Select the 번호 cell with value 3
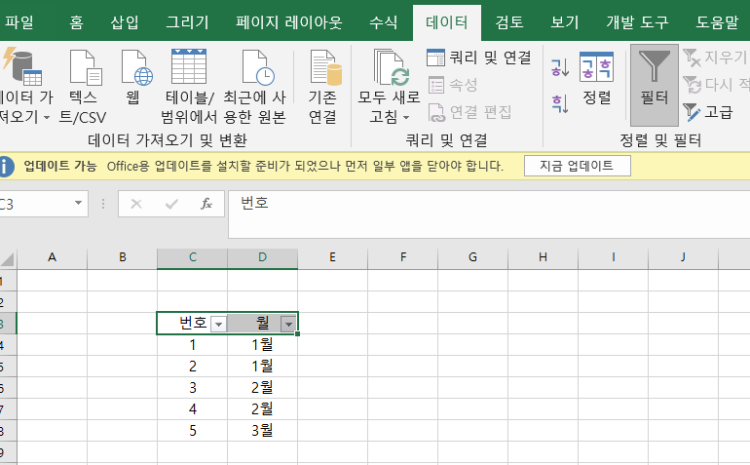The width and height of the screenshot is (750, 465). 192,388
